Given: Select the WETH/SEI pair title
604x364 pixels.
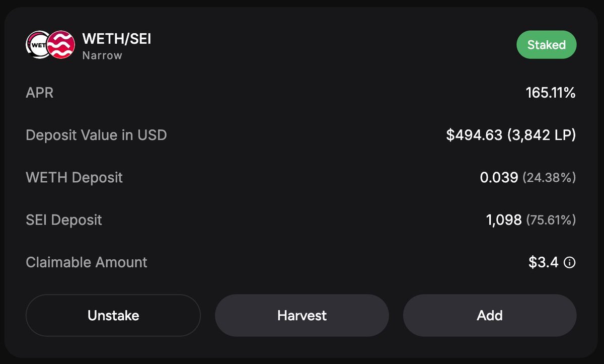Looking at the screenshot, I should tap(117, 39).
